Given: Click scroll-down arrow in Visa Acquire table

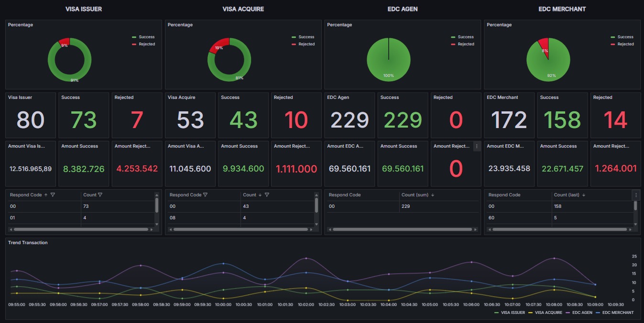Looking at the screenshot, I should pos(317,224).
